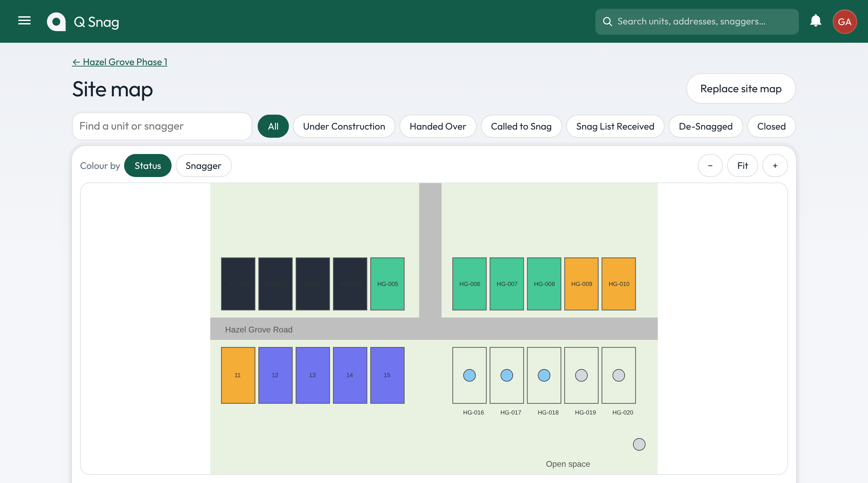
Task: Click the grey marker above Open space
Action: tap(639, 444)
